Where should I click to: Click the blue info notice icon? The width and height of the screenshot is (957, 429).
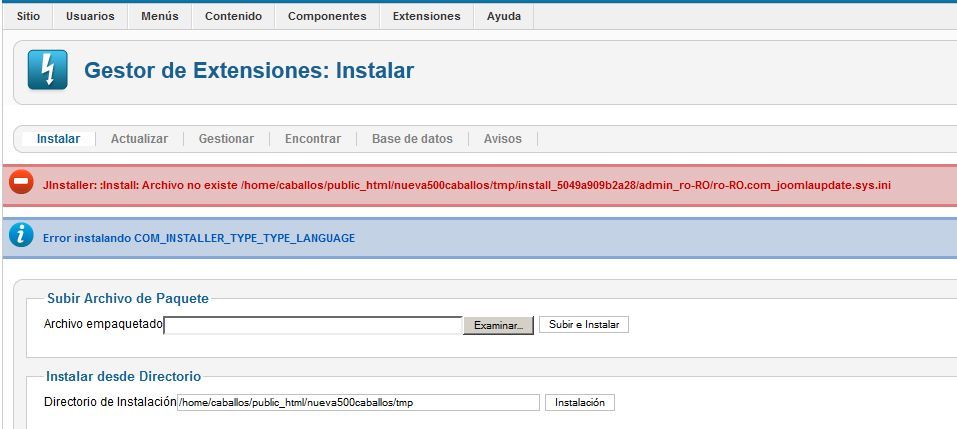point(21,235)
